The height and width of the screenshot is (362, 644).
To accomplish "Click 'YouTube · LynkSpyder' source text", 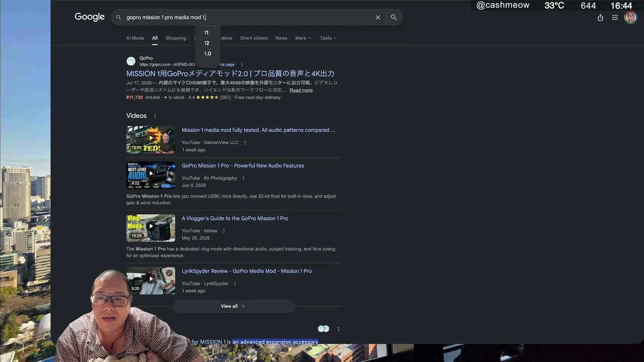I will click(205, 284).
